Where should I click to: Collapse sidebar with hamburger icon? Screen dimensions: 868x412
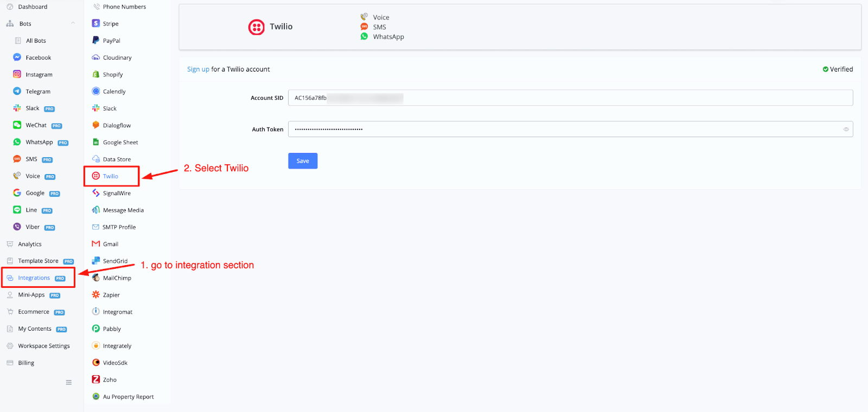pos(69,382)
